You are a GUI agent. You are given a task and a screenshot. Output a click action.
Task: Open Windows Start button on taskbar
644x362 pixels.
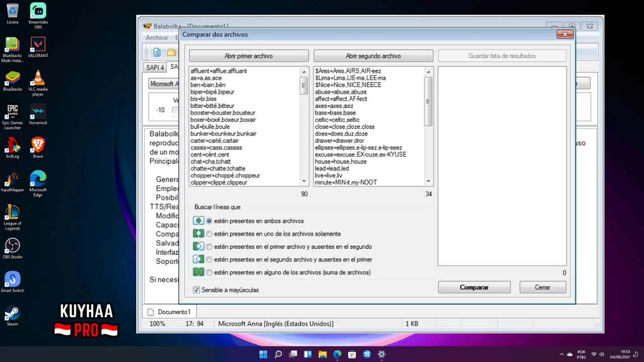[x=263, y=354]
